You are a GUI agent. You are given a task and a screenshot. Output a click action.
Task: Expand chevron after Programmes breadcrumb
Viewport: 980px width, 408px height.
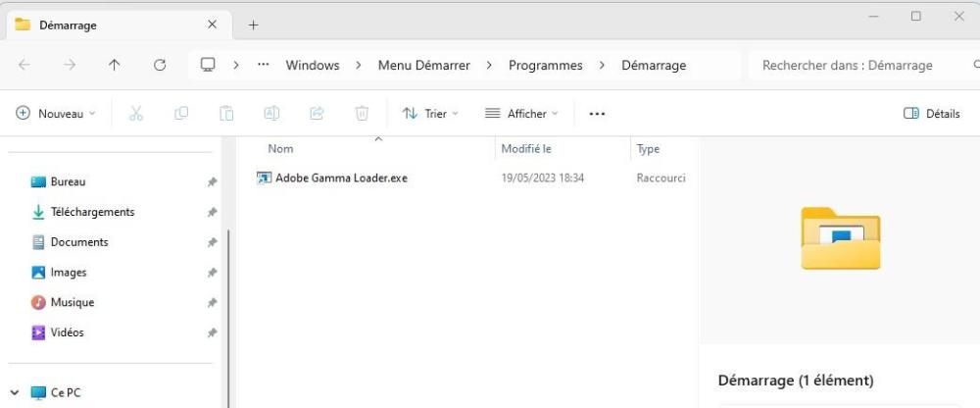tap(602, 65)
